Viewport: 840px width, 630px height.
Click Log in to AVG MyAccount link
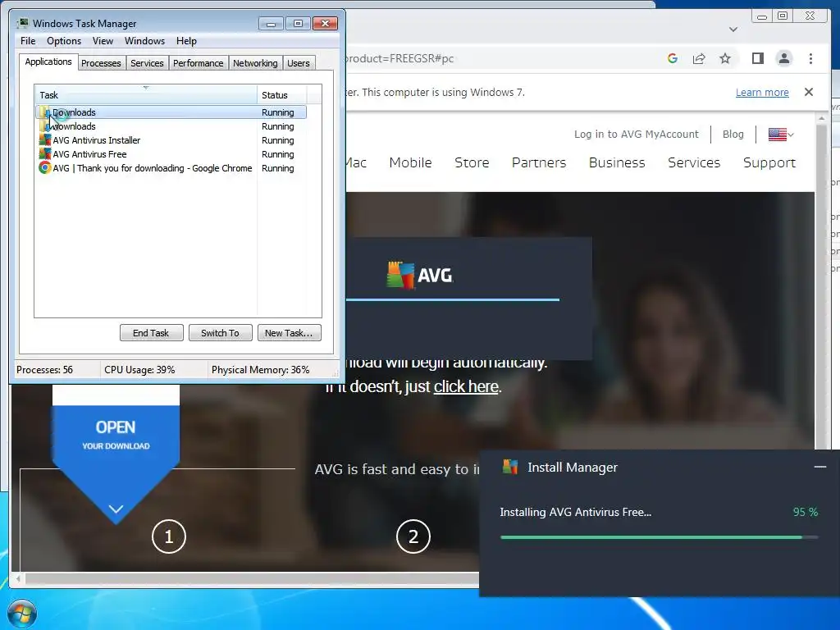click(637, 134)
